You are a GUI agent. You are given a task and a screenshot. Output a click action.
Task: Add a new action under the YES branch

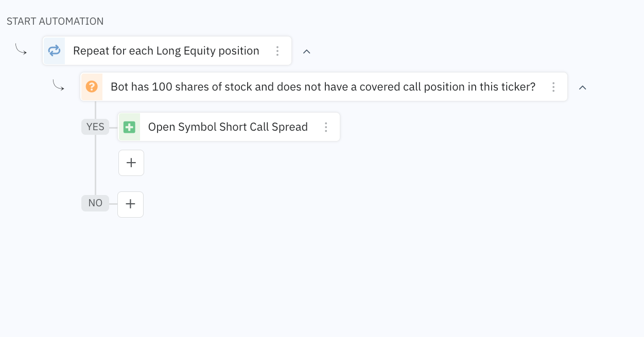click(131, 163)
